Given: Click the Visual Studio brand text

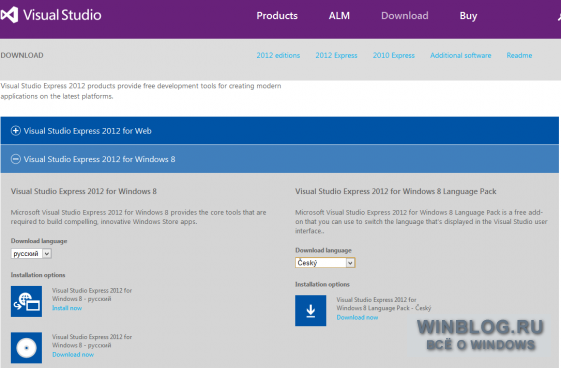Looking at the screenshot, I should pyautogui.click(x=62, y=15).
